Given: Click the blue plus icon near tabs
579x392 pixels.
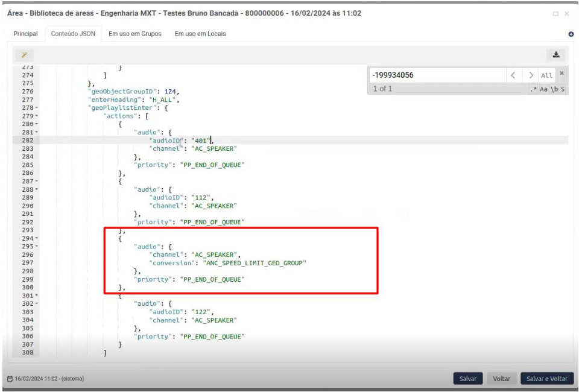Looking at the screenshot, I should click(571, 35).
